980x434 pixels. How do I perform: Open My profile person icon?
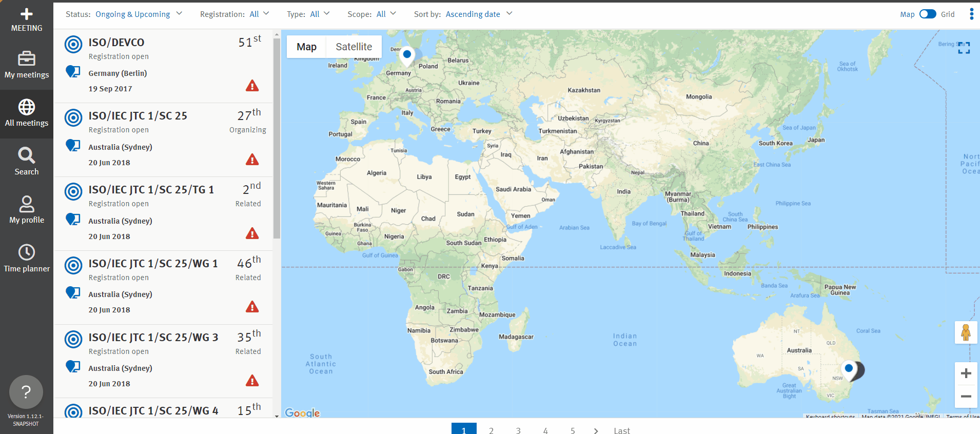(27, 204)
